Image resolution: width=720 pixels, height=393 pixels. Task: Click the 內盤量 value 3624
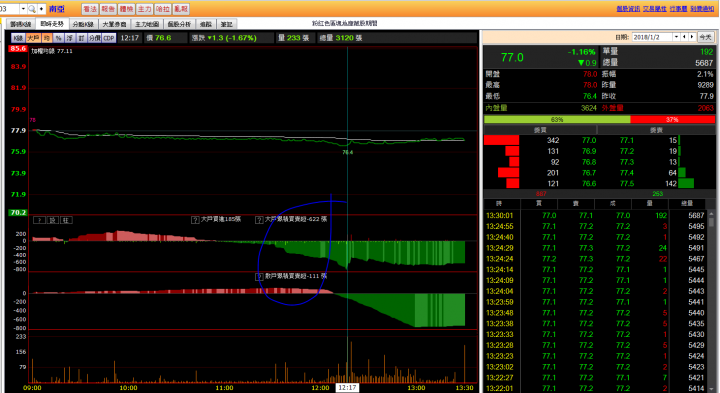point(589,108)
